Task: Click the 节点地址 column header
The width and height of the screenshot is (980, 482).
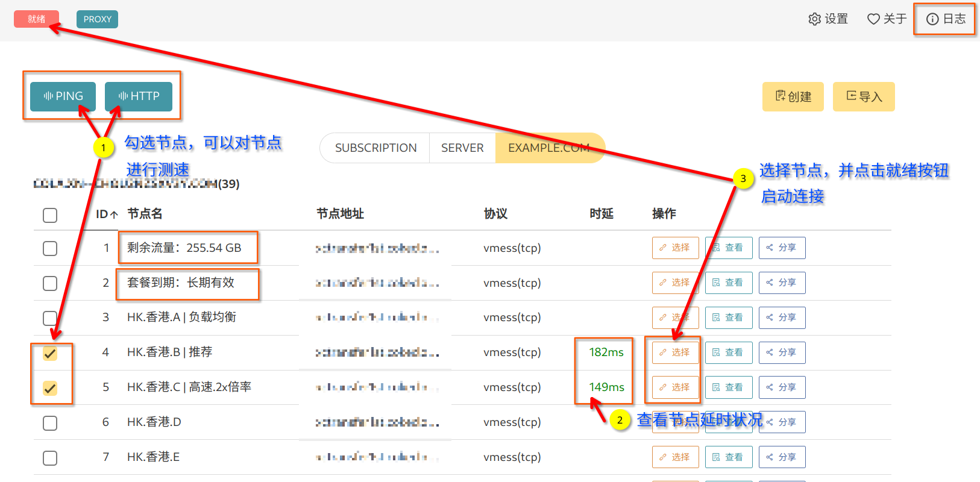Action: click(x=340, y=214)
